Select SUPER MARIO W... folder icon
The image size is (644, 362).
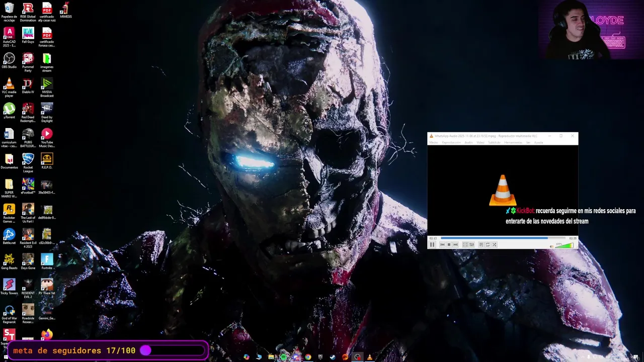click(9, 188)
